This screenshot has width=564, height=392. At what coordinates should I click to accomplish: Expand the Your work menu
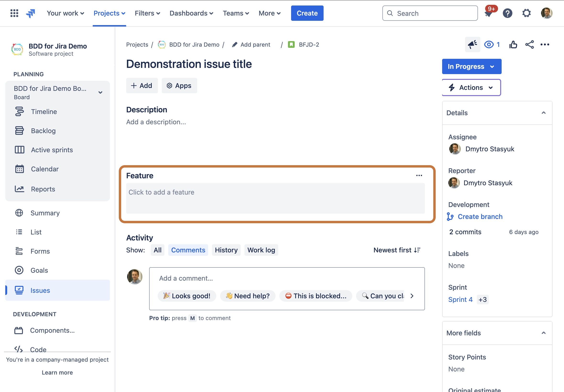65,13
